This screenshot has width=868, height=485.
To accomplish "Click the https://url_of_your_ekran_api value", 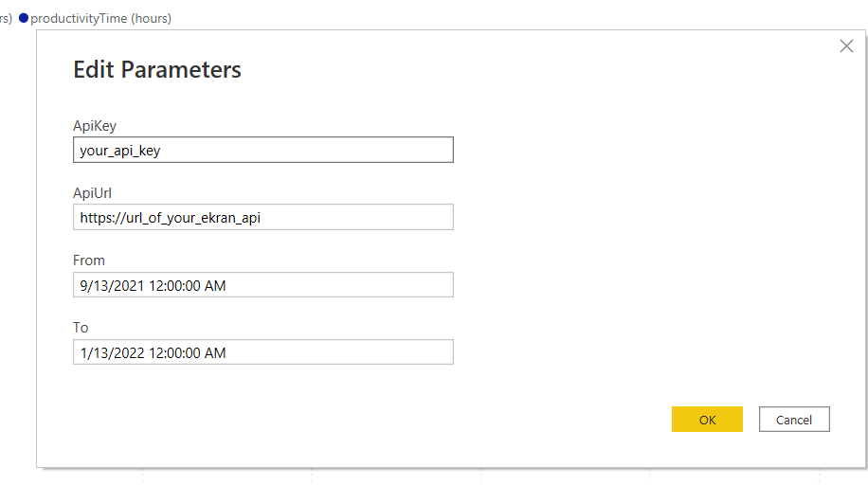I will pos(170,217).
